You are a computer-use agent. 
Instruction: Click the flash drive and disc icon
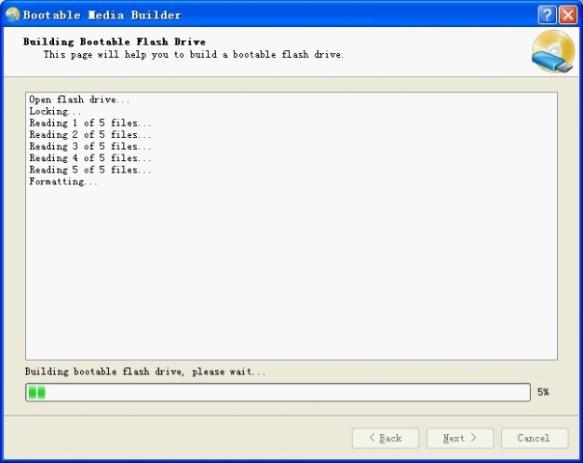(x=553, y=52)
